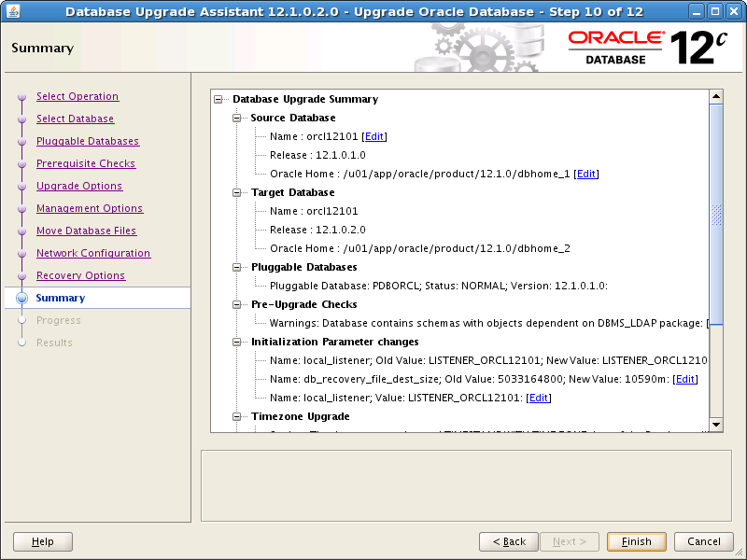Click the summary scrollbar up arrow
Viewport: 747px width, 560px height.
(x=716, y=97)
